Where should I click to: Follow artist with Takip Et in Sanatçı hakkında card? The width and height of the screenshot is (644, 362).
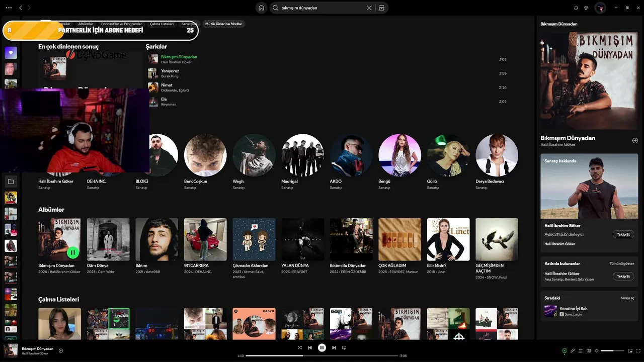point(623,234)
